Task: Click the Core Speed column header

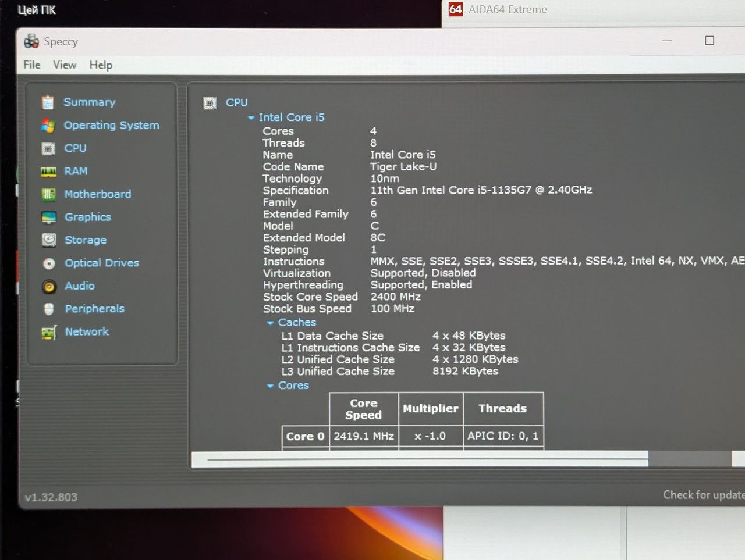Action: (364, 409)
